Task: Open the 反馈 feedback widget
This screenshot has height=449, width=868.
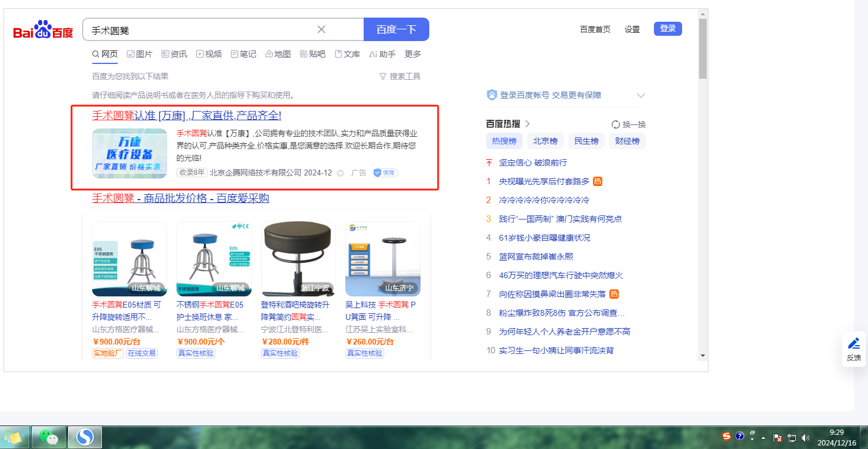Action: 853,349
